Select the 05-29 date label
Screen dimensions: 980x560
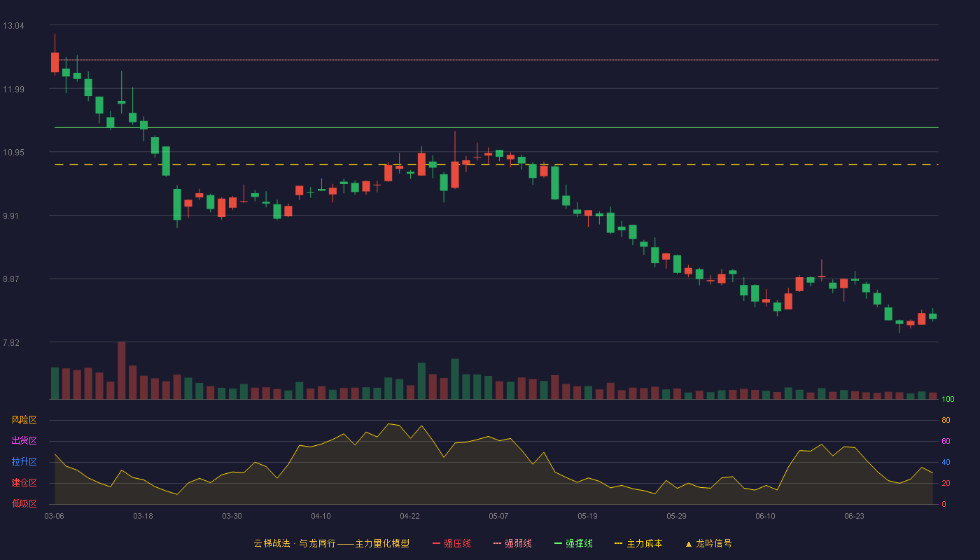676,516
